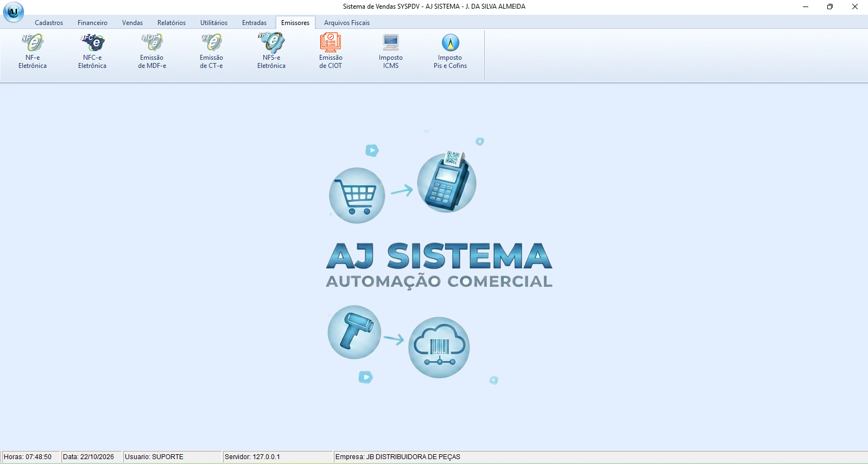Open Imposto Pis e Cofins
This screenshot has width=868, height=464.
click(450, 51)
